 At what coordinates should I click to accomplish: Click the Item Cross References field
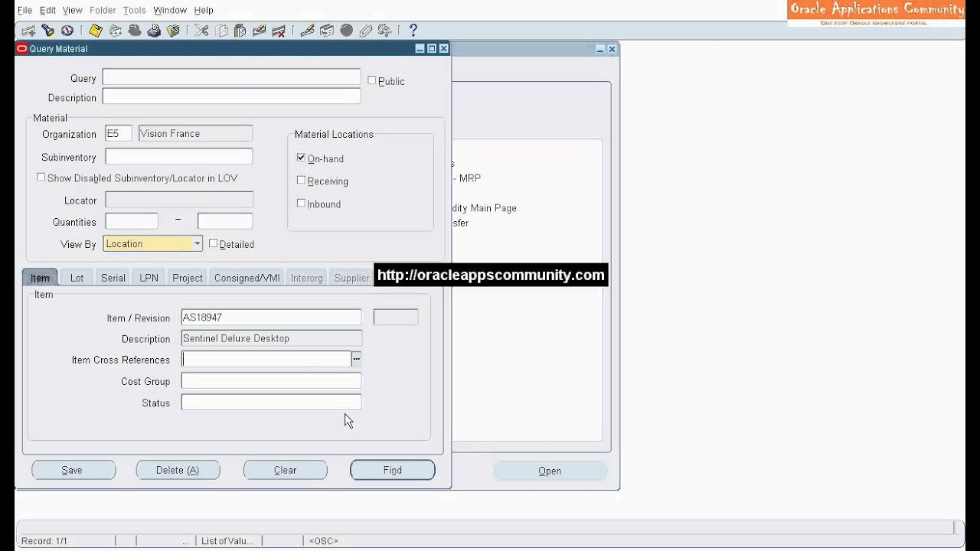point(266,358)
